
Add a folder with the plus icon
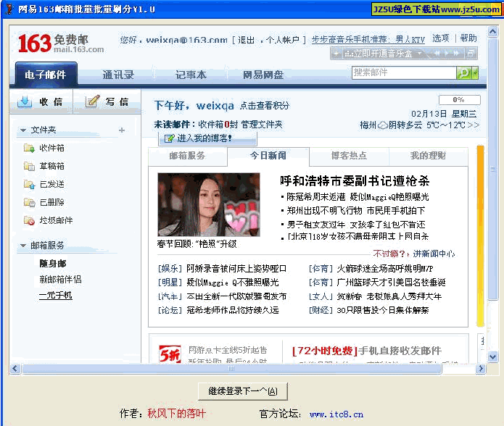pos(122,130)
